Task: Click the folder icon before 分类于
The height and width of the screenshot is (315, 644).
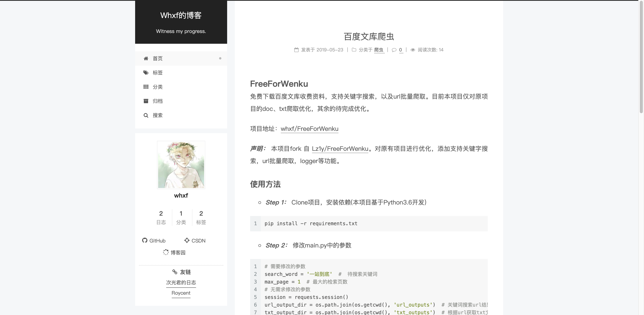Action: click(354, 49)
